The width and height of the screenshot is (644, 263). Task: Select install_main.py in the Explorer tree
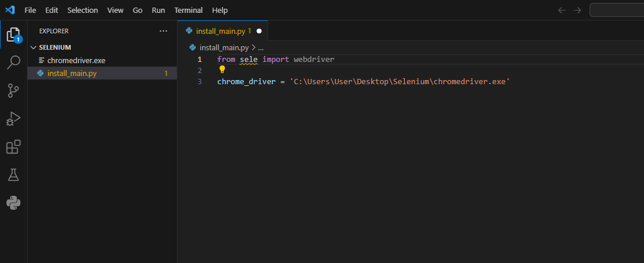pos(72,73)
